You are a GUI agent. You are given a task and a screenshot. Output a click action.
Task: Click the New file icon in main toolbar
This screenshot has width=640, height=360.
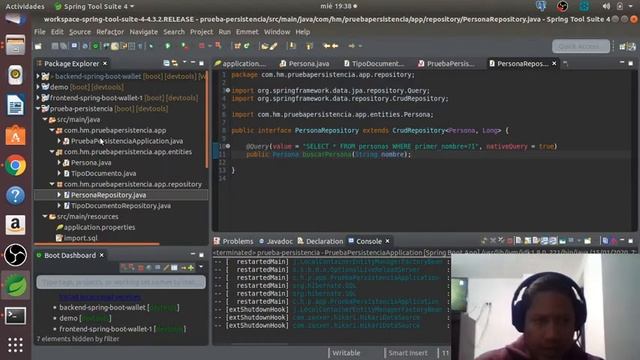click(38, 46)
